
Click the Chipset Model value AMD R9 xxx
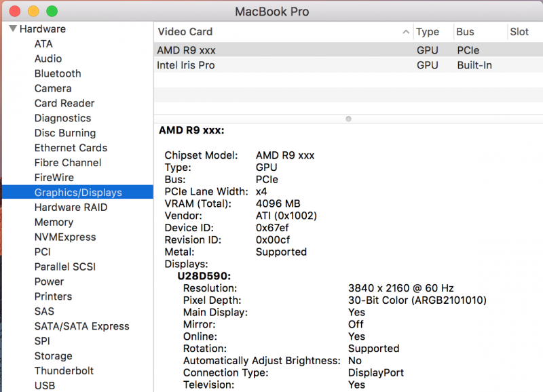(x=285, y=155)
